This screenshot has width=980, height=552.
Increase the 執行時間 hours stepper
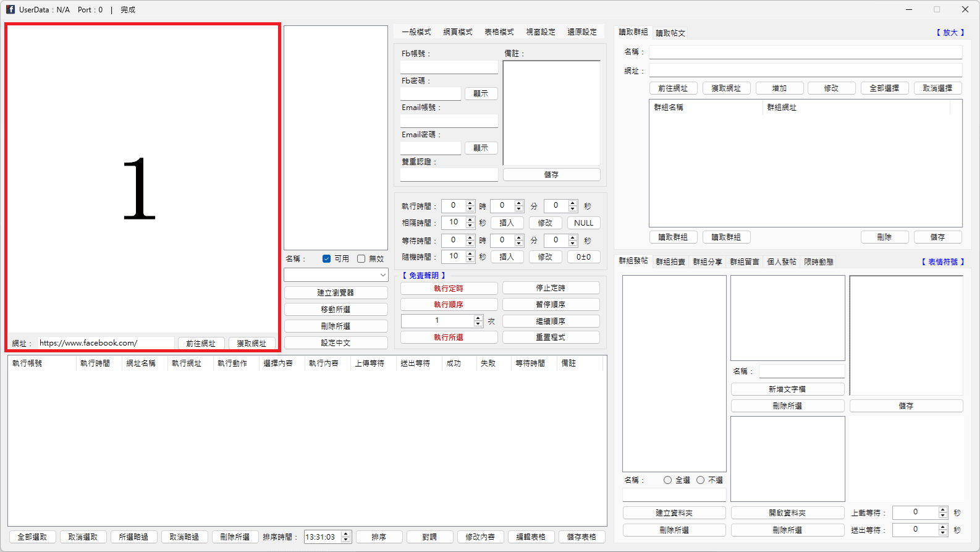(470, 203)
